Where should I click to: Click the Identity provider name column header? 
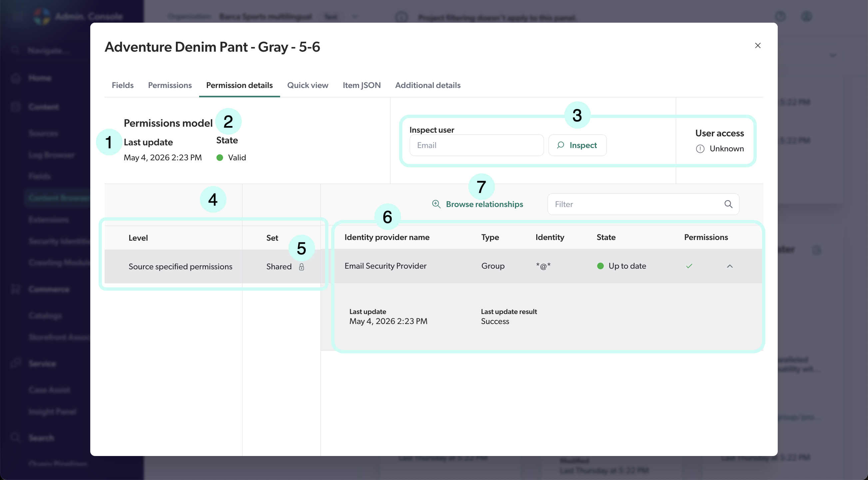tap(387, 237)
